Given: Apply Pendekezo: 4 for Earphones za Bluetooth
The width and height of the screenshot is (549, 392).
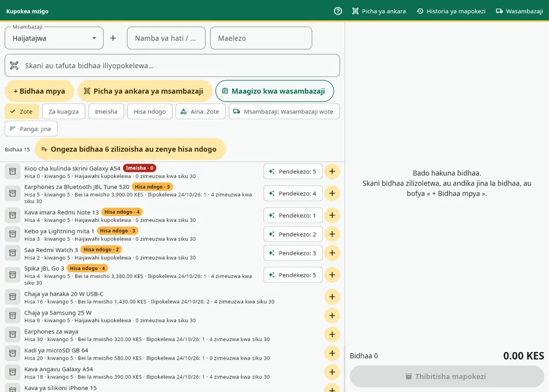Looking at the screenshot, I should coord(293,193).
